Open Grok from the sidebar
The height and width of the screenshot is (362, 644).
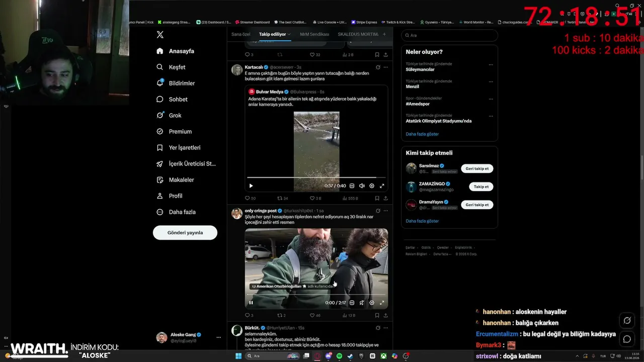point(169,115)
